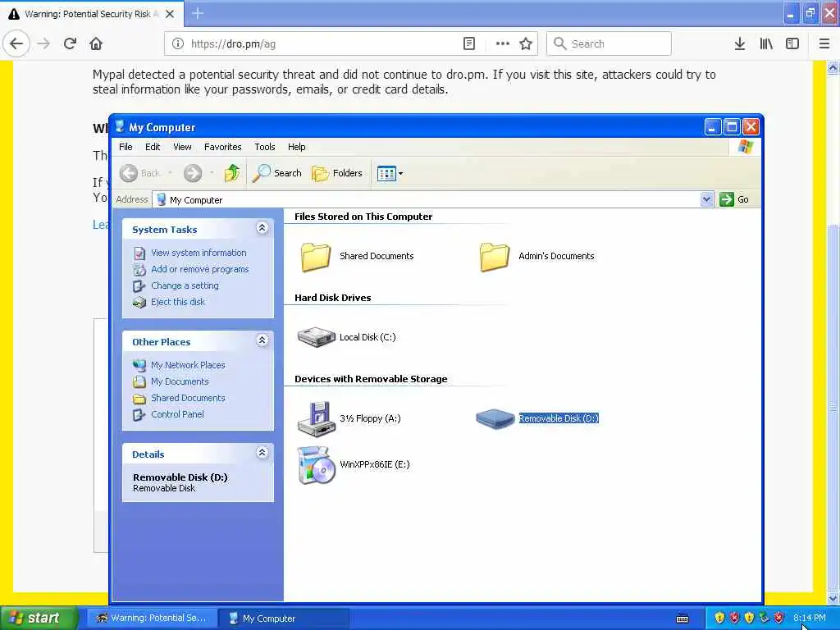
Task: Go to the browser home page
Action: (x=96, y=43)
